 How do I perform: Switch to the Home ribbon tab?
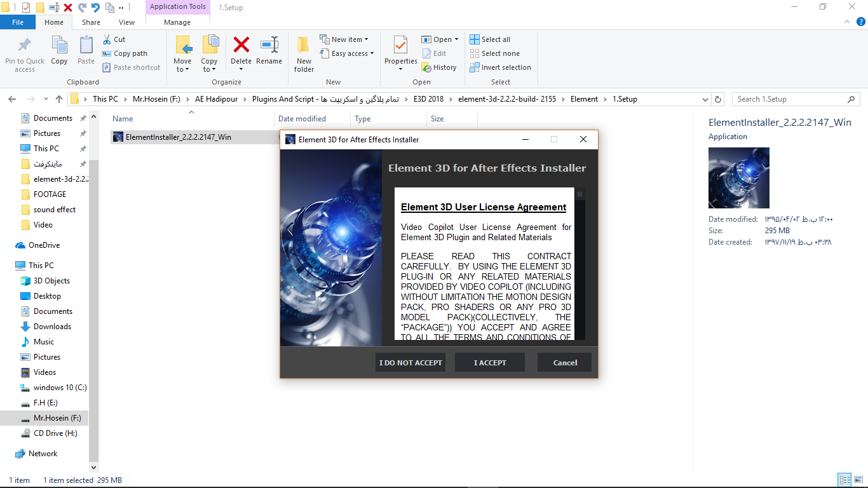tap(54, 22)
